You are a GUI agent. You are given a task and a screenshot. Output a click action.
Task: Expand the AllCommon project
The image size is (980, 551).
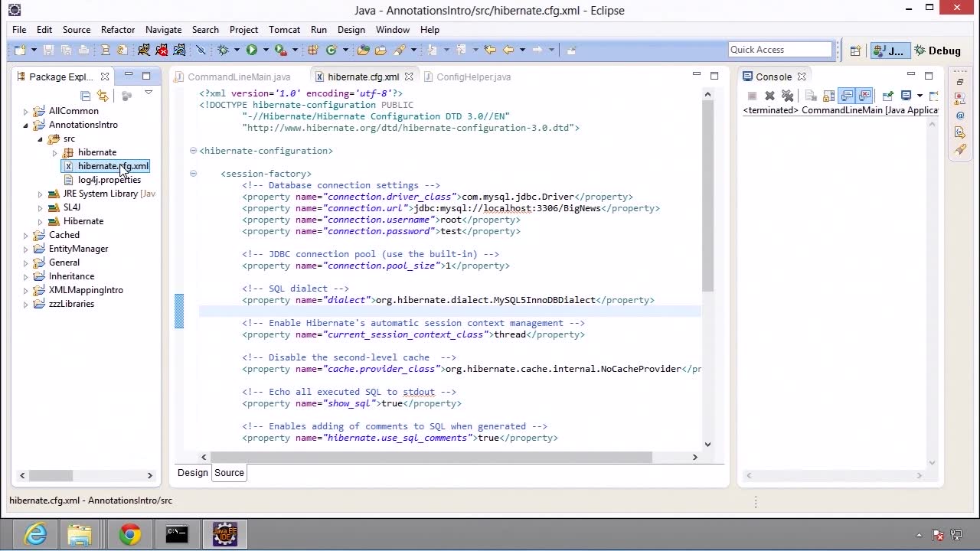coord(25,111)
